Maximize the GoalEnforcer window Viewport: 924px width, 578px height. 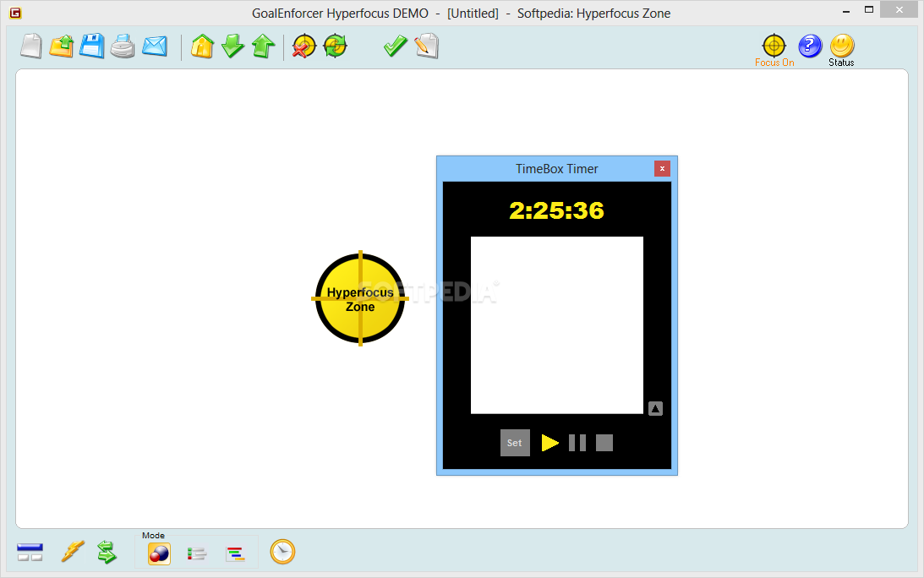coord(868,9)
